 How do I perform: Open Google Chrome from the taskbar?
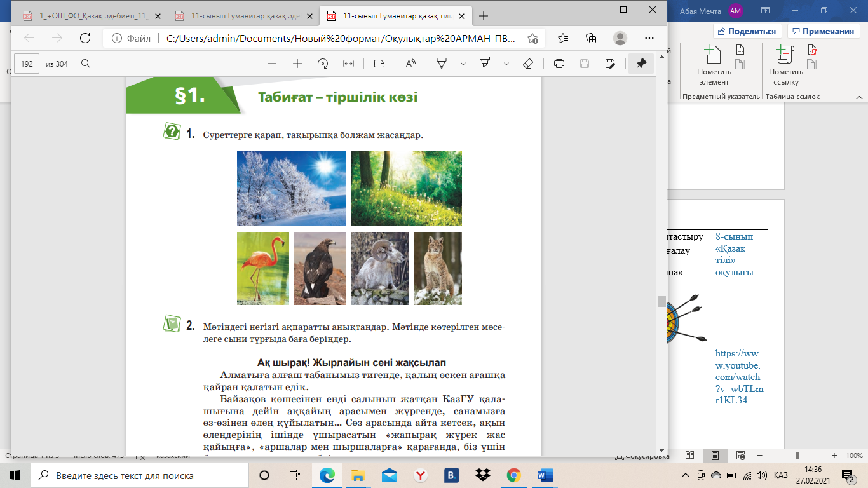pos(514,475)
